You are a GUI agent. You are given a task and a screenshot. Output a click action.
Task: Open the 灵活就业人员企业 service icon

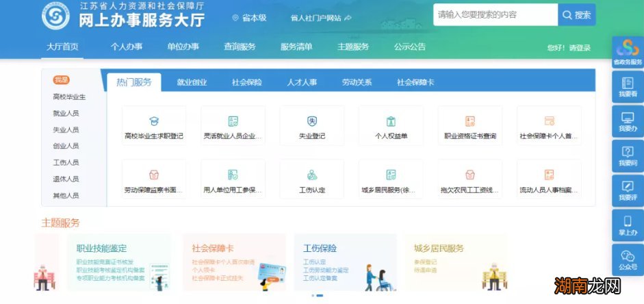tap(233, 121)
